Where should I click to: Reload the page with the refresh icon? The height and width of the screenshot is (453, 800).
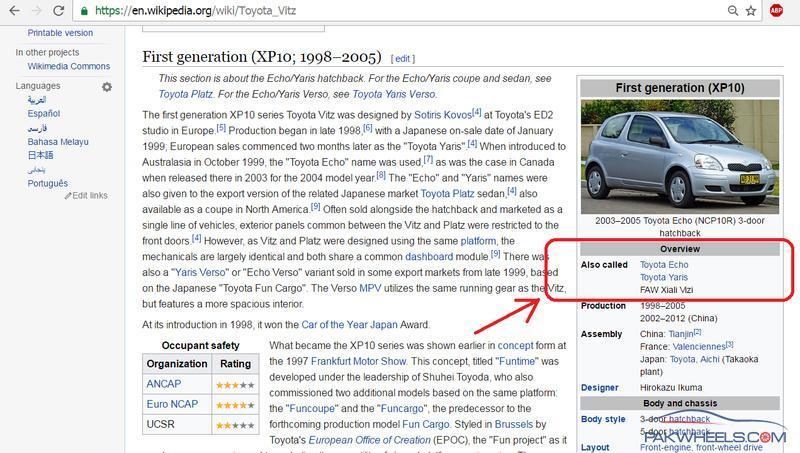point(59,10)
